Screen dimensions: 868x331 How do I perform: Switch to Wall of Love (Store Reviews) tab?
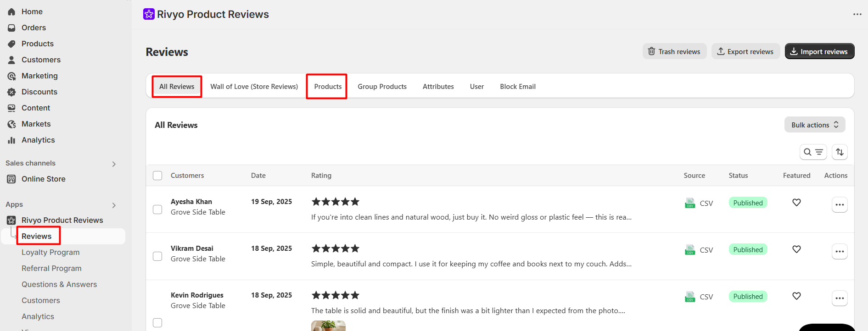(254, 87)
